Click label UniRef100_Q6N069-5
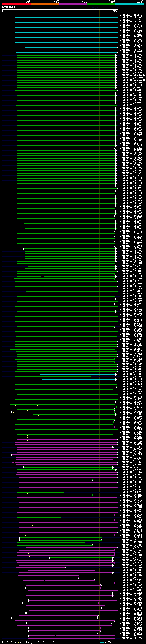146x644 pixels. tap(132, 75)
